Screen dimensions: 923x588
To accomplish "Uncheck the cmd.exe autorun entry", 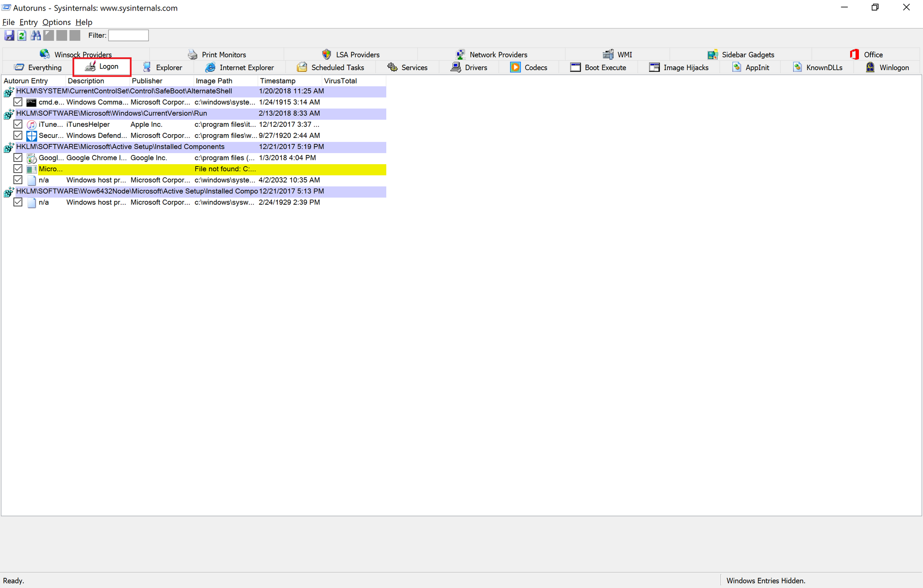I will pyautogui.click(x=18, y=102).
